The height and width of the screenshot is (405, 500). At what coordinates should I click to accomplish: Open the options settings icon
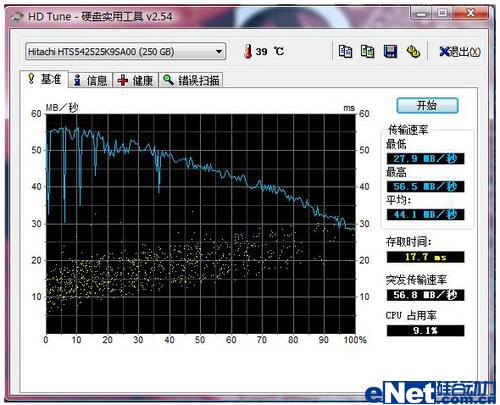(x=413, y=51)
